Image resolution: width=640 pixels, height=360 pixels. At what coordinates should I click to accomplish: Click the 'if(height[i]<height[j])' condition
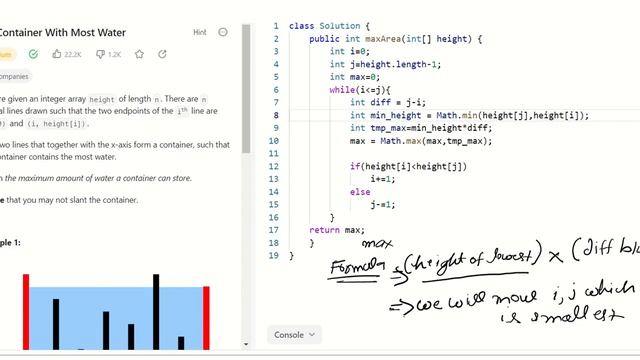[x=408, y=167]
